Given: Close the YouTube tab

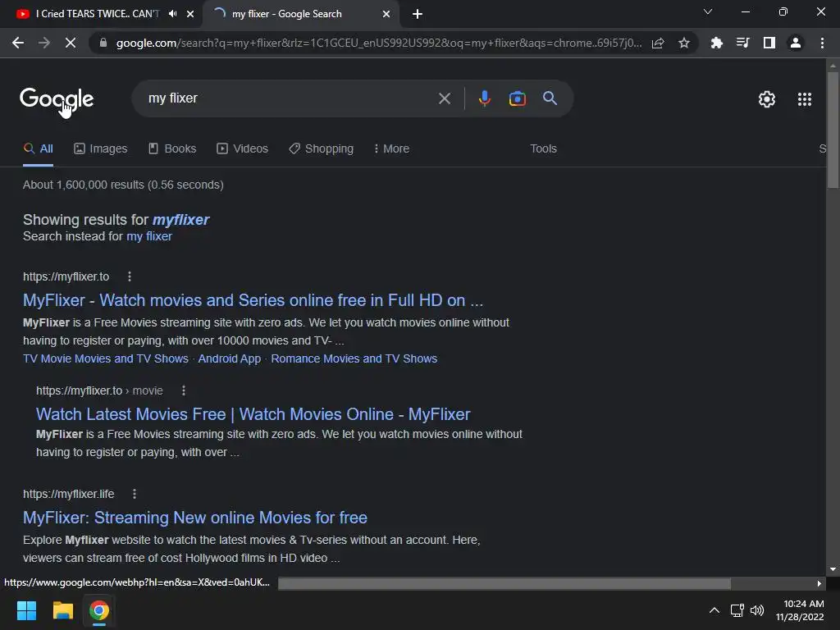Looking at the screenshot, I should pos(190,14).
